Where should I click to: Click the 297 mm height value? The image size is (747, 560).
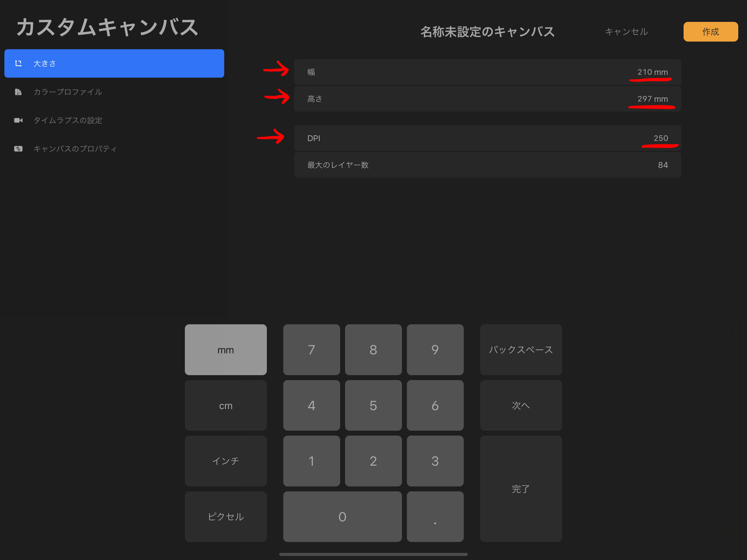[652, 99]
